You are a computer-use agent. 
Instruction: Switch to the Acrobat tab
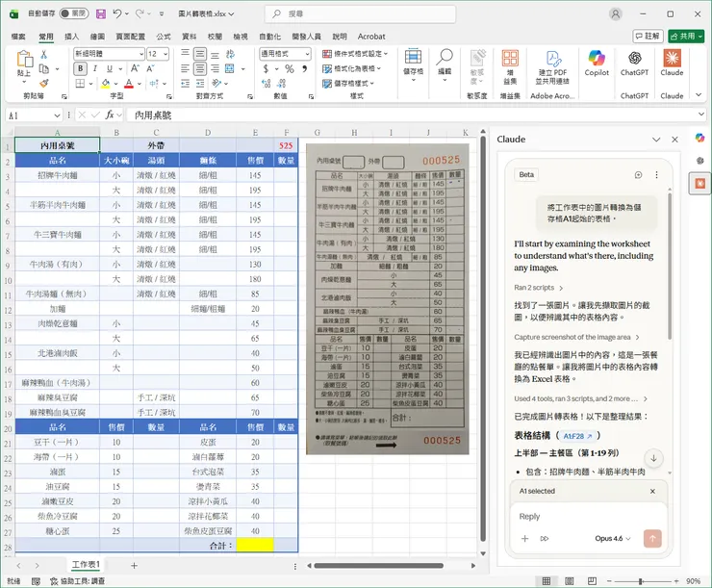click(371, 37)
